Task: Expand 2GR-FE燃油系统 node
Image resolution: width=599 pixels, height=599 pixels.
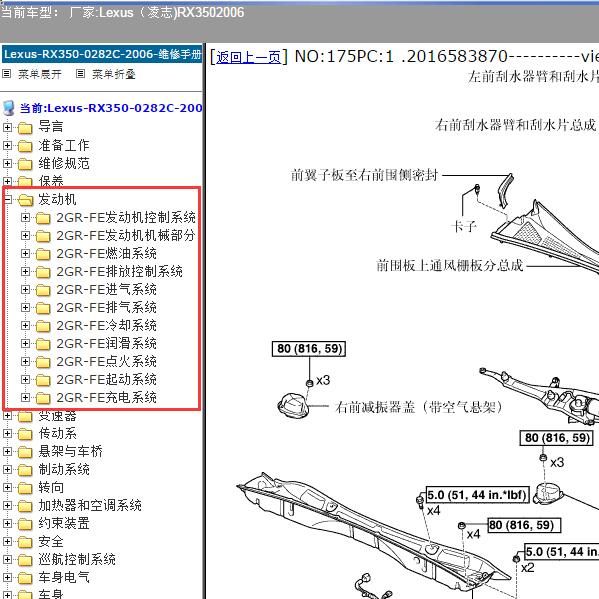Action: (25, 253)
